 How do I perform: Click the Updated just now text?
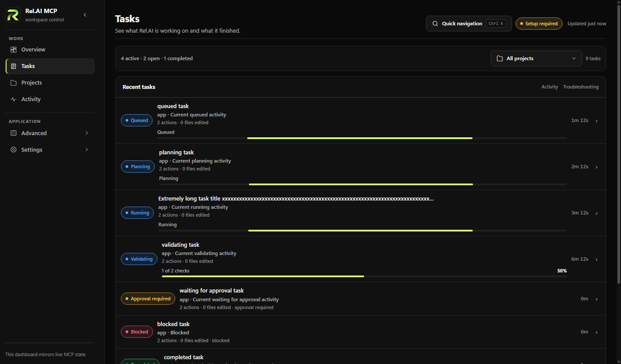click(587, 24)
